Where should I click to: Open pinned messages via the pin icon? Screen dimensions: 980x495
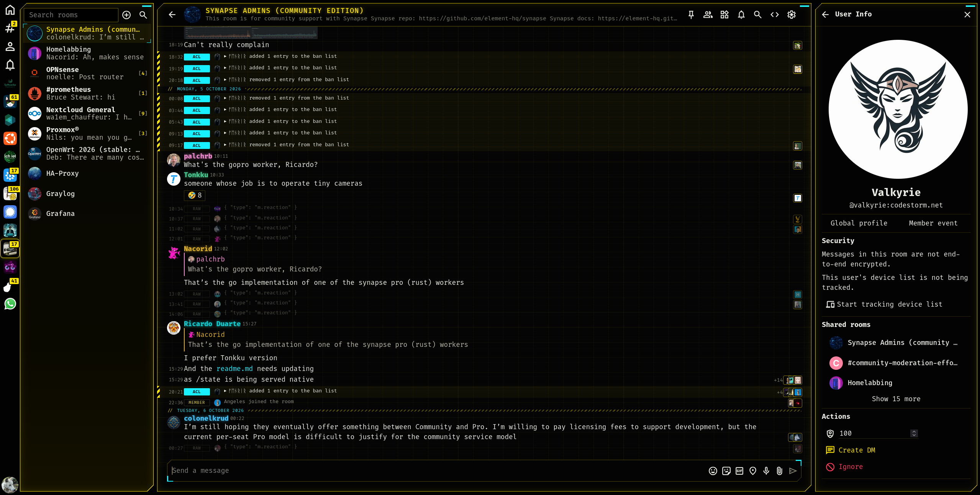(691, 15)
